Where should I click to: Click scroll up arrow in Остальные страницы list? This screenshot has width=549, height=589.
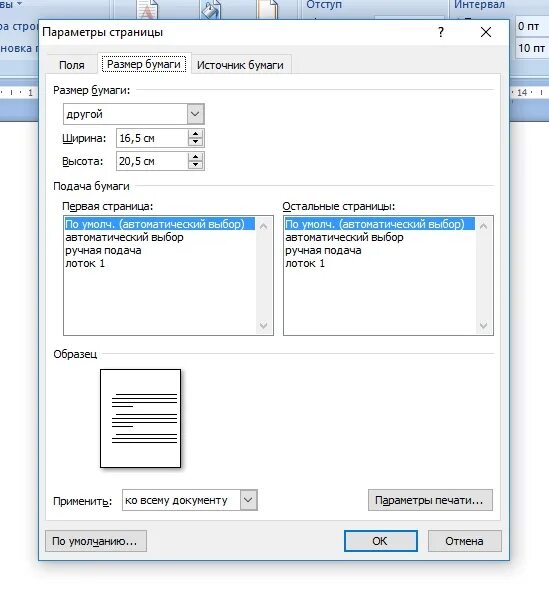[x=484, y=226]
